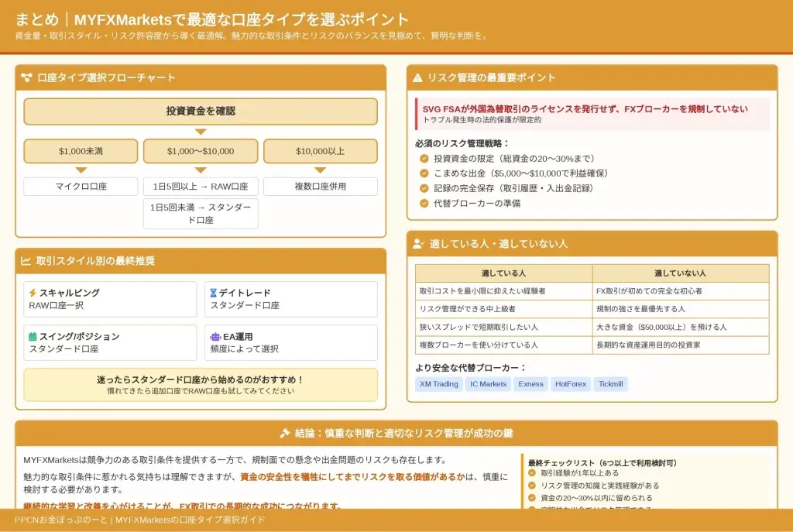
Task: Click the XM Trading broker tag
Action: [439, 384]
